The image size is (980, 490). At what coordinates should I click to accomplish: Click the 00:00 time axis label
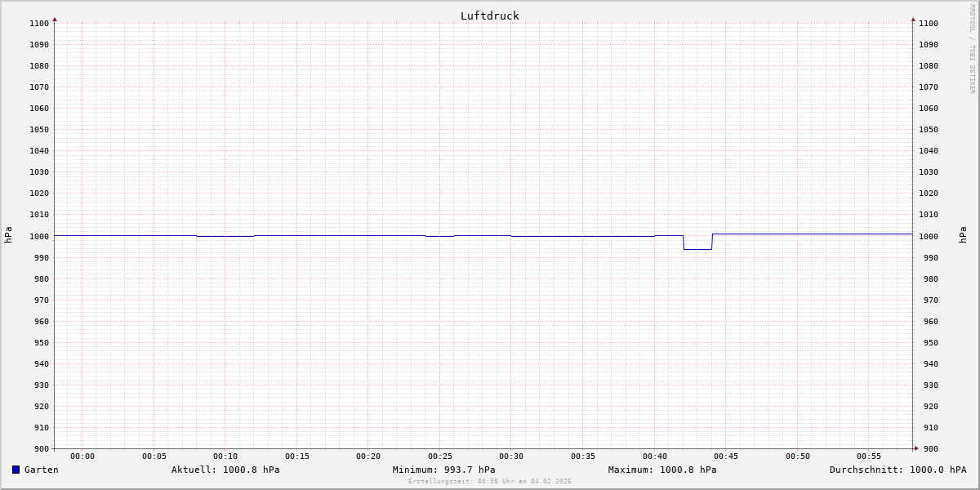click(82, 456)
